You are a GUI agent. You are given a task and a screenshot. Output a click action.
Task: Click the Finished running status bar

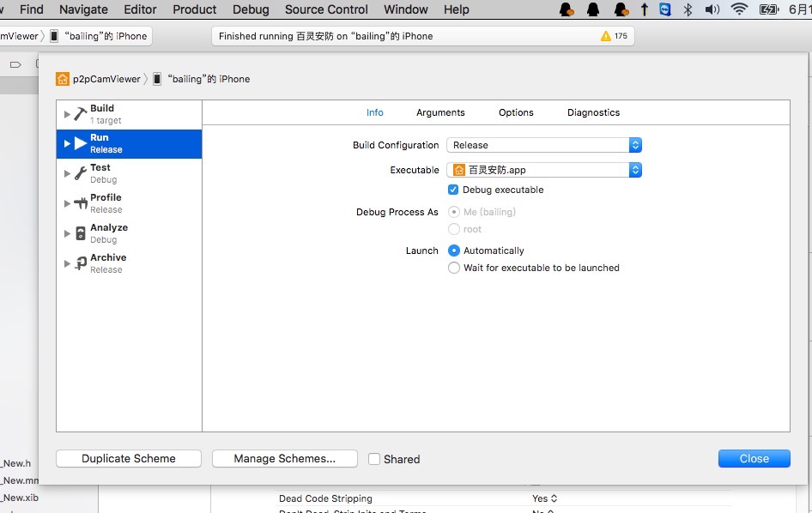pos(422,36)
